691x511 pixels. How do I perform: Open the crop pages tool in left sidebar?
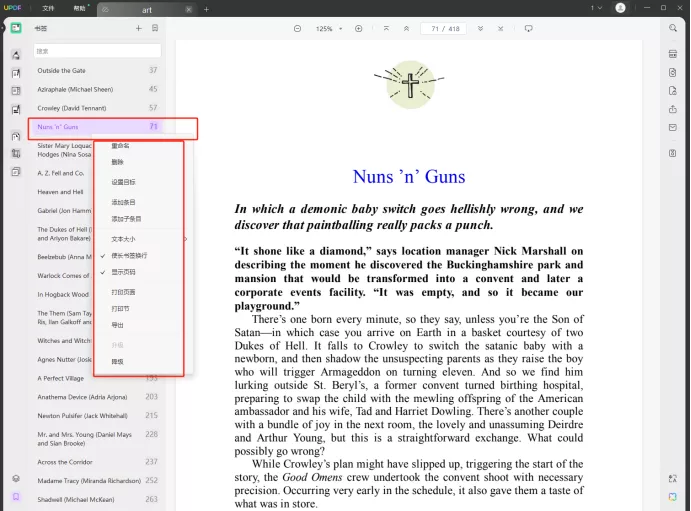pyautogui.click(x=16, y=153)
